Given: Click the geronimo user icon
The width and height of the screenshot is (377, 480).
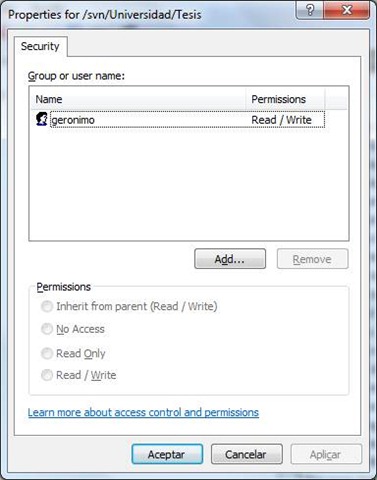Looking at the screenshot, I should click(x=41, y=119).
